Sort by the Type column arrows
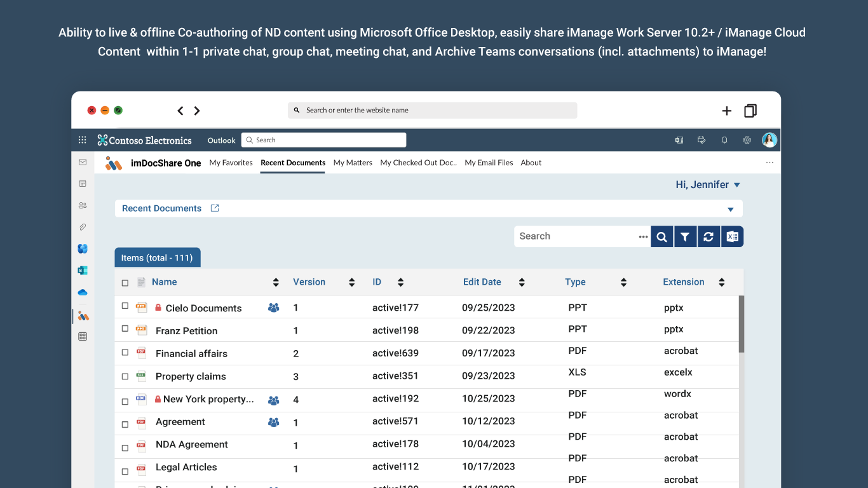 [x=623, y=282]
